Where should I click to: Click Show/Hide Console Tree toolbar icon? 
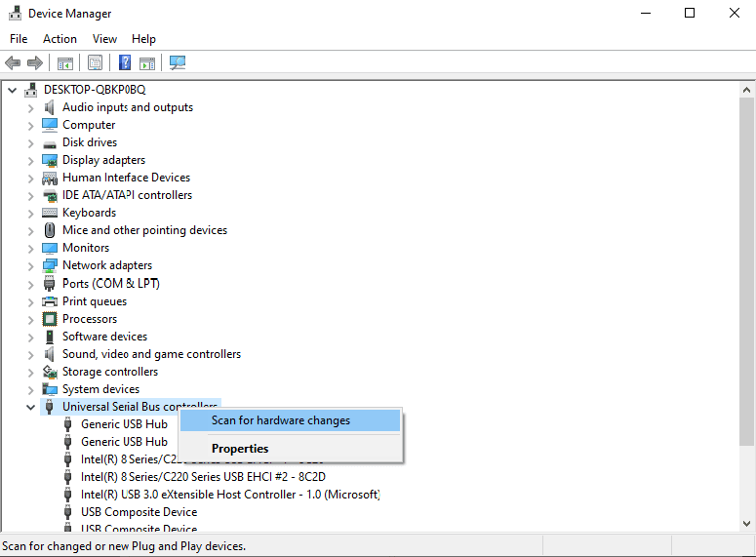click(65, 63)
